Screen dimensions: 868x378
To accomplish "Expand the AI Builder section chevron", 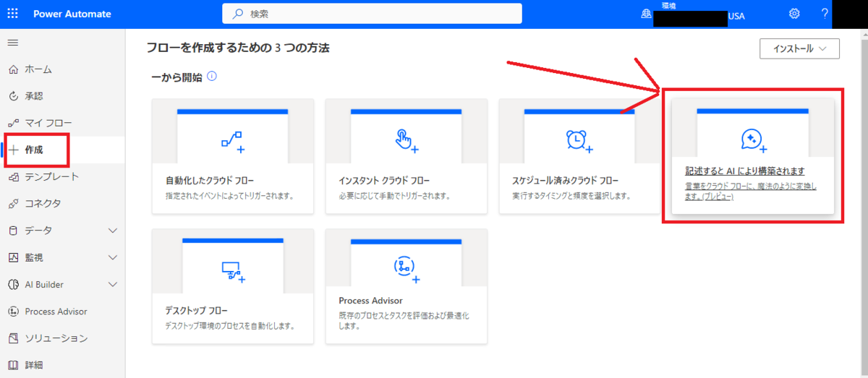I will (x=112, y=284).
